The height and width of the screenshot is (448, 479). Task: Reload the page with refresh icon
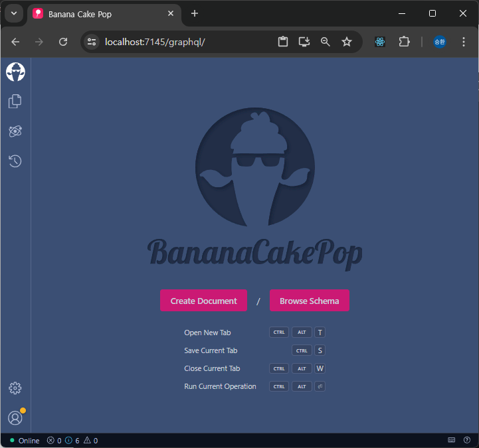(63, 42)
